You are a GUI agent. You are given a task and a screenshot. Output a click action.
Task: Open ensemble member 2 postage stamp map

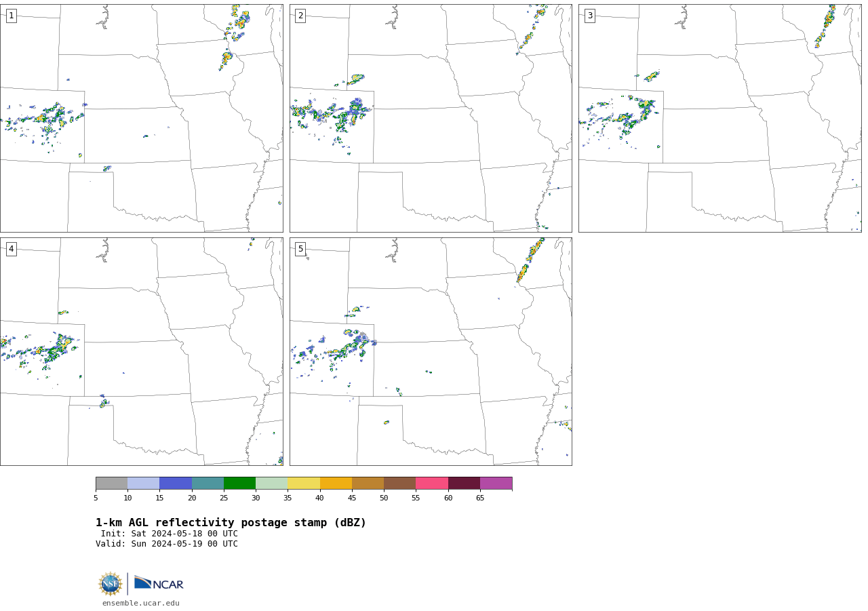pyautogui.click(x=431, y=118)
